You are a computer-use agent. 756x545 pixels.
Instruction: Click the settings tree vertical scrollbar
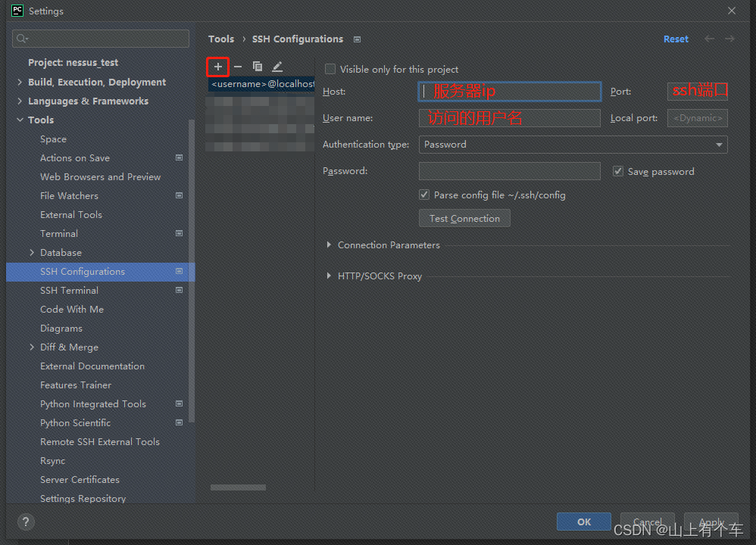192,271
